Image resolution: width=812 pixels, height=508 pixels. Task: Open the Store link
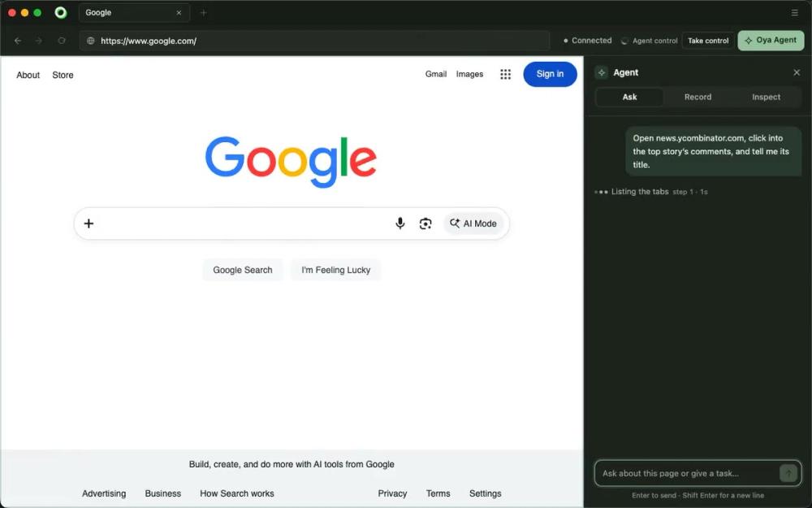(63, 75)
